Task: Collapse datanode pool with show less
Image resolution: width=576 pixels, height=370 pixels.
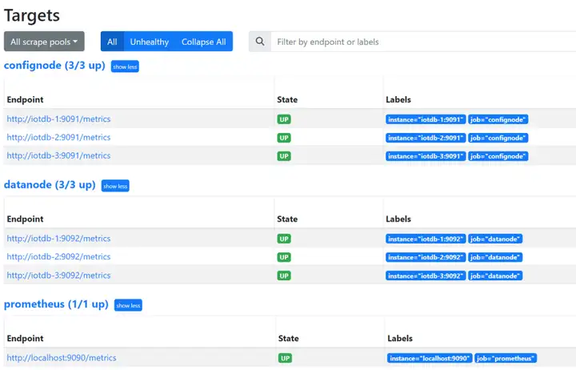Action: (115, 186)
